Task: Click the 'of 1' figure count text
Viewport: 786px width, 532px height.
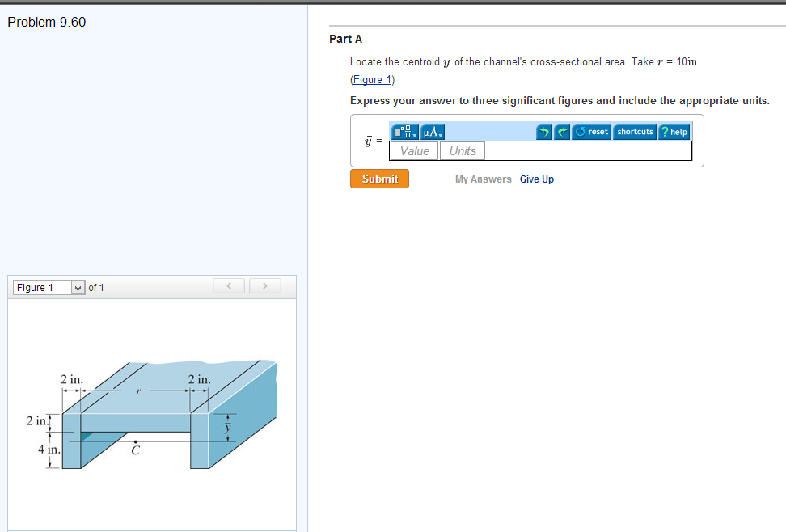Action: coord(96,288)
